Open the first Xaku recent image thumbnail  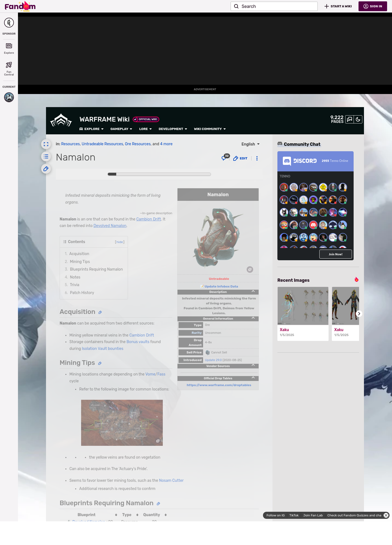303,306
